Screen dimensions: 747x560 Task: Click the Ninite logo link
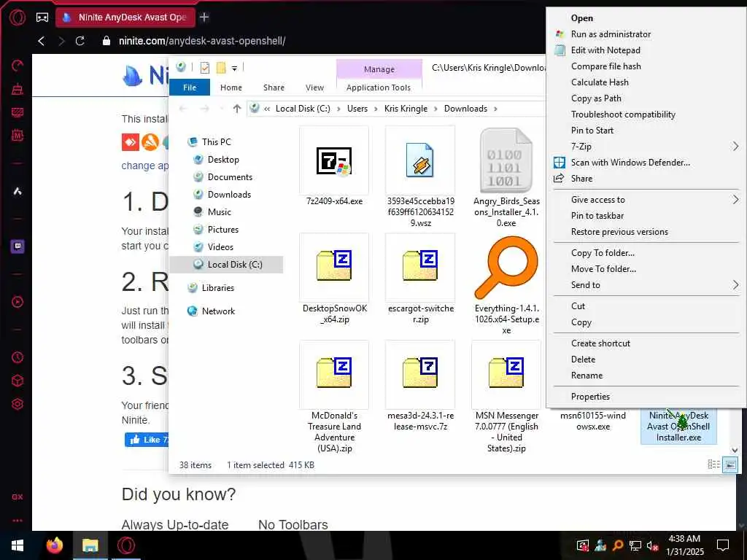[x=145, y=75]
